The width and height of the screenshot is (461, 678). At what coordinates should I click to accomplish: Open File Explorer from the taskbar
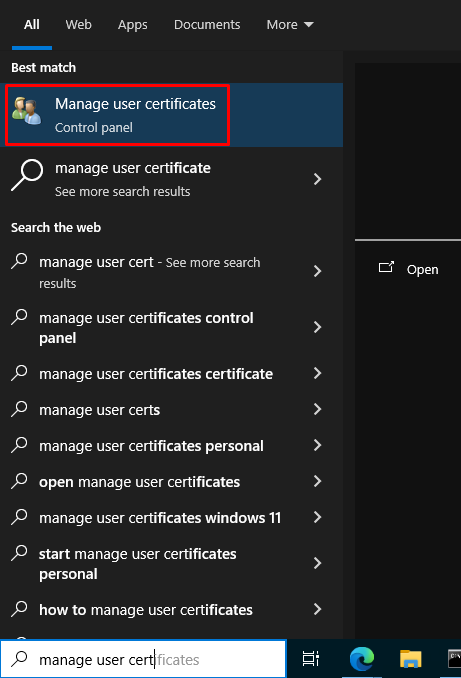pyautogui.click(x=410, y=659)
